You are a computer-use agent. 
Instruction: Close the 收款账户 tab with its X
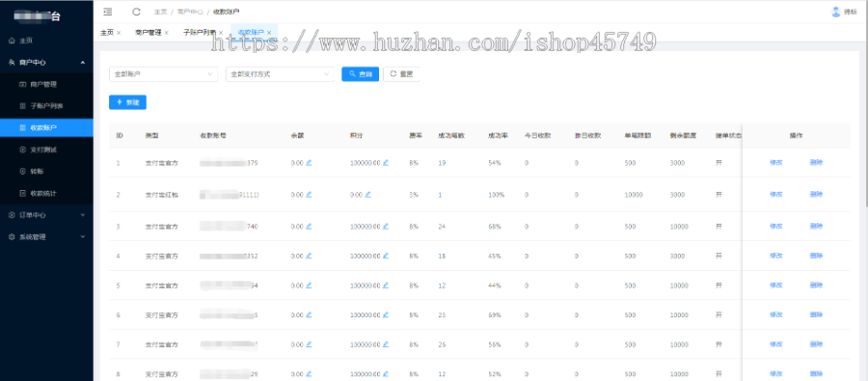(x=268, y=33)
